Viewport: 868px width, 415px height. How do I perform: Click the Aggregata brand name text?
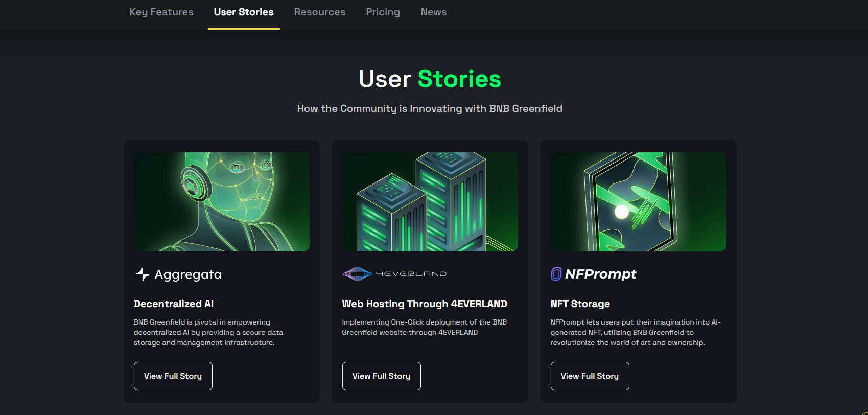click(188, 275)
